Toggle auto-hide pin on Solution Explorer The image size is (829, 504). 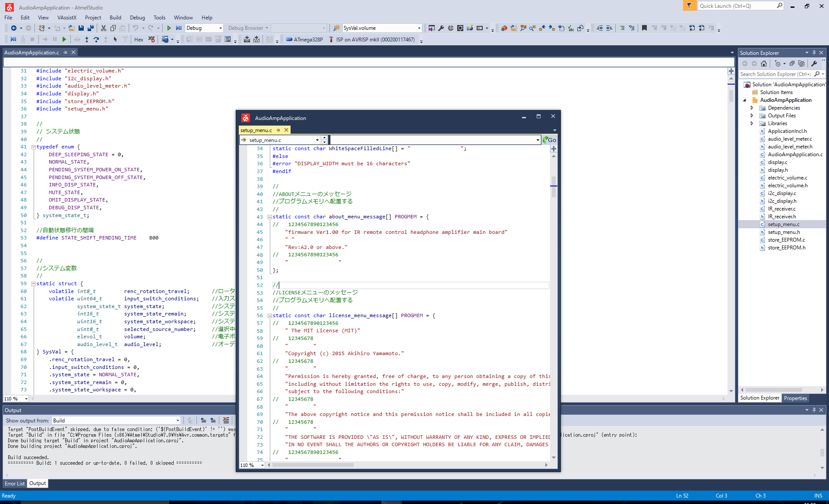pos(814,53)
